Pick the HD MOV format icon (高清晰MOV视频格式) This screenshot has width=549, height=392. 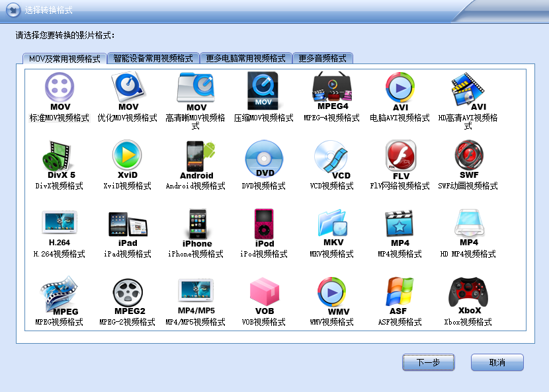point(196,92)
